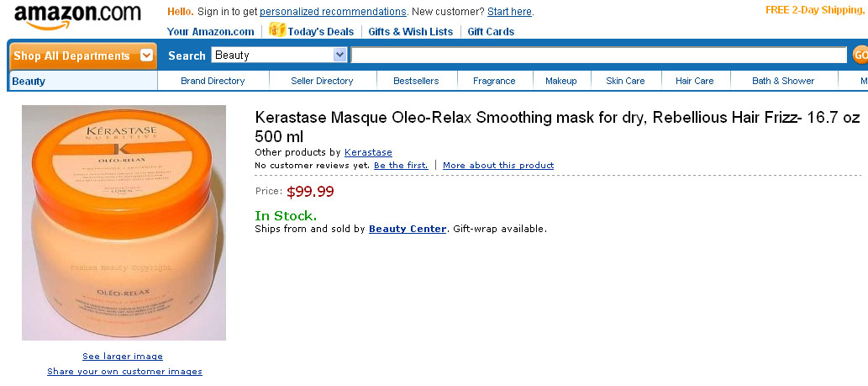The width and height of the screenshot is (868, 386).
Task: Click the Kerastase product thumbnail image
Action: pyautogui.click(x=124, y=222)
